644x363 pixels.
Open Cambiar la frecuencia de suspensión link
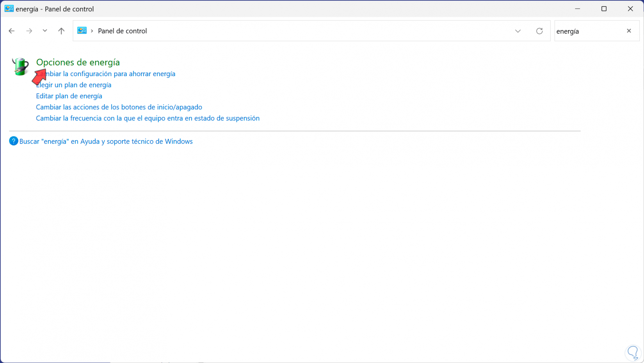(x=148, y=118)
